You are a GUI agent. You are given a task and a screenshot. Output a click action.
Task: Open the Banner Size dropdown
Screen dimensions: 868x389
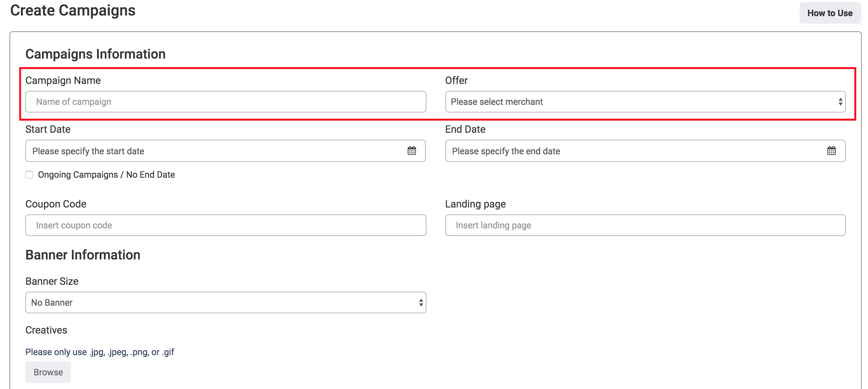[226, 303]
